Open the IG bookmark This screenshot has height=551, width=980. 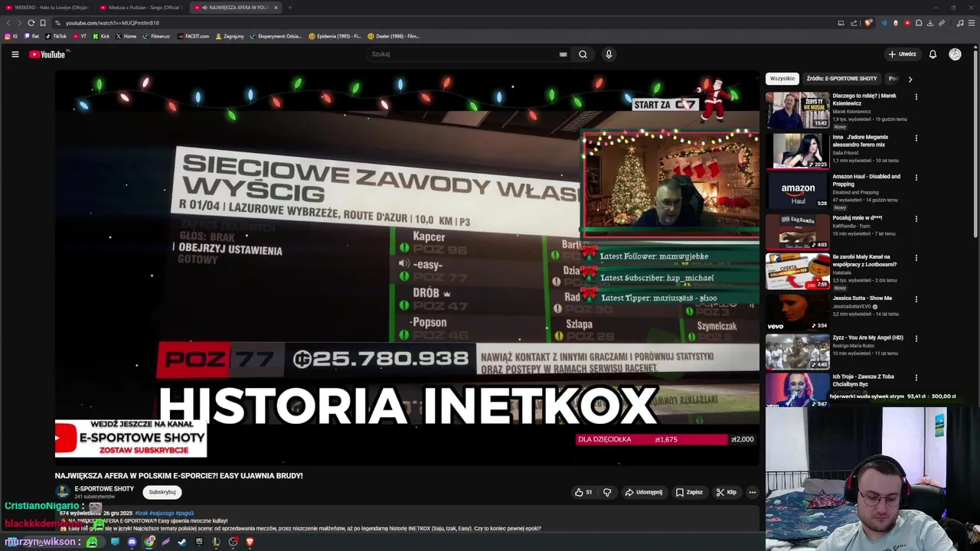point(11,36)
